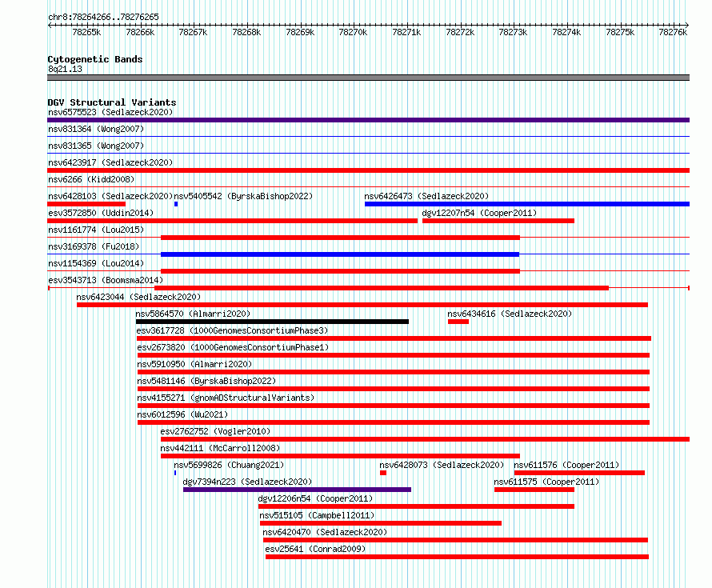
Task: Click the 8q21.13 band label
Action: point(65,69)
